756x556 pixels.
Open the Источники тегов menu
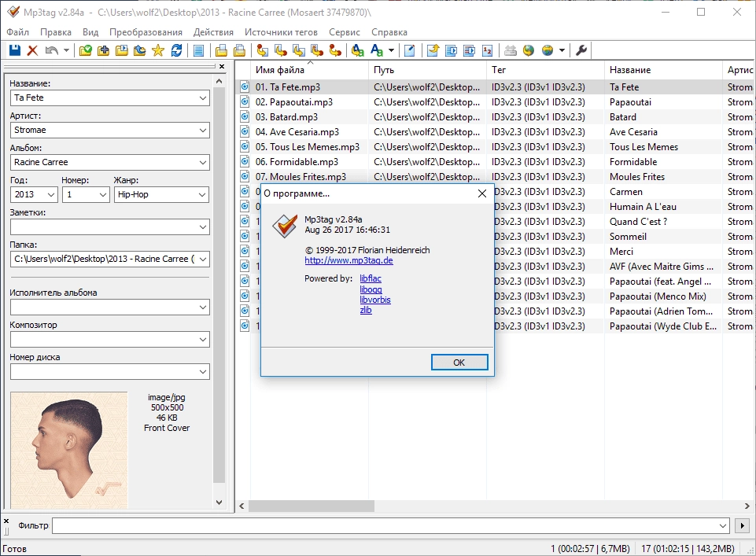click(281, 32)
